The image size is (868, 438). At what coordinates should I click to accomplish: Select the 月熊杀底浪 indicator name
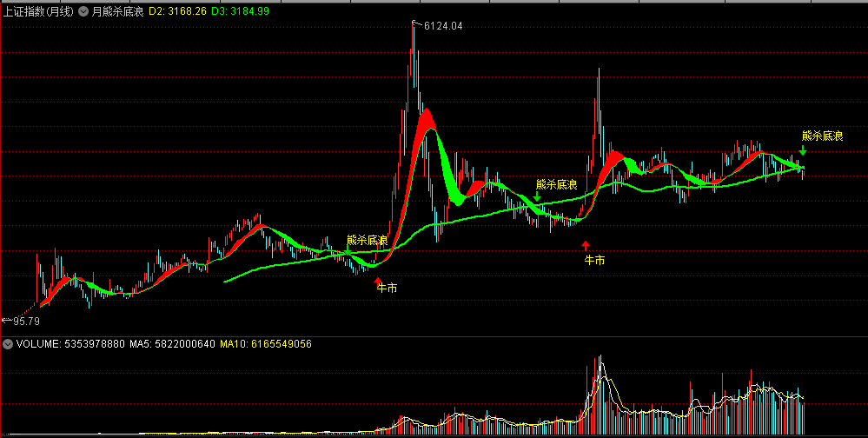pos(117,11)
